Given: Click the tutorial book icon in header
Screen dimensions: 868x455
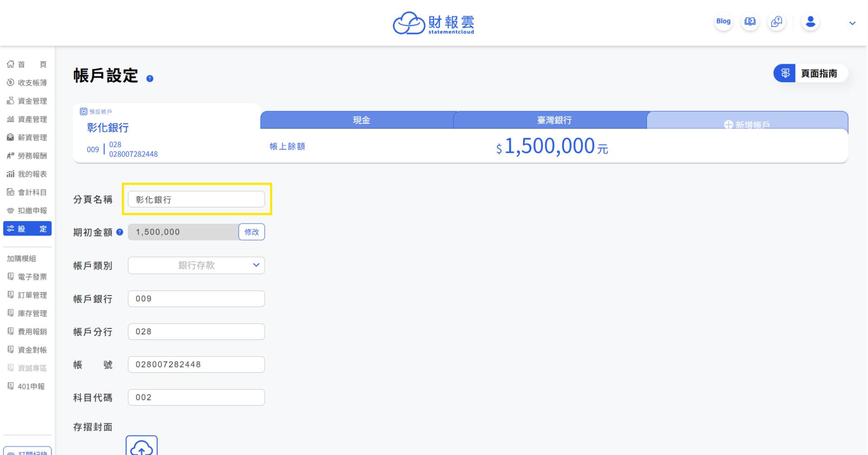Looking at the screenshot, I should 750,21.
